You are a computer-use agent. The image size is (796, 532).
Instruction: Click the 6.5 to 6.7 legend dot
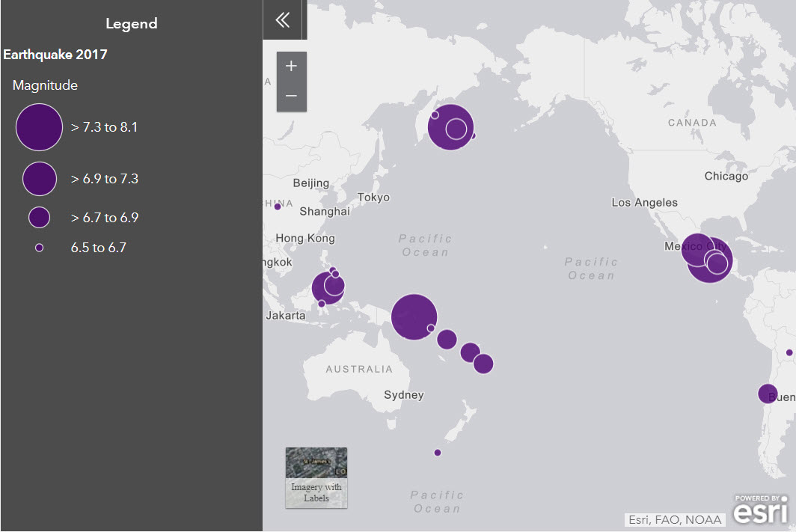(x=39, y=247)
